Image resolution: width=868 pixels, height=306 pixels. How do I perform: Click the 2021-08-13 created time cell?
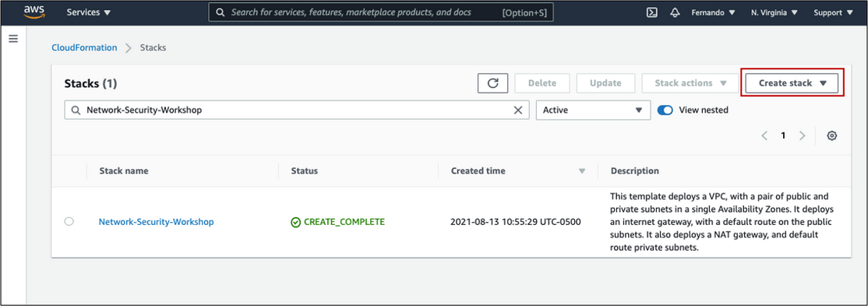coord(516,222)
